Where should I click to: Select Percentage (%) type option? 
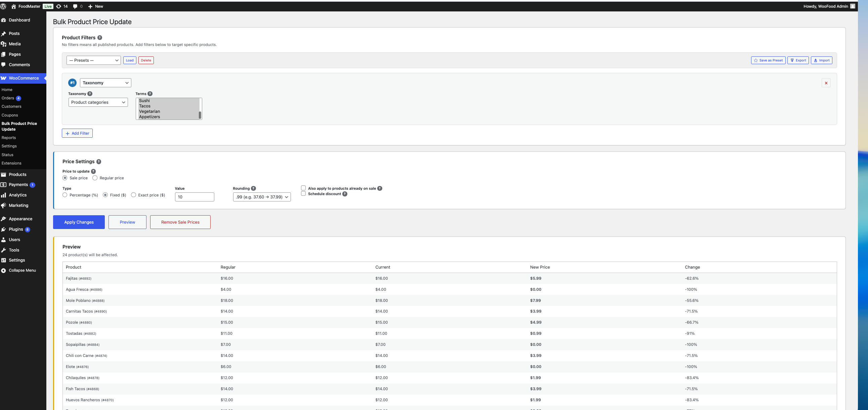pyautogui.click(x=65, y=195)
